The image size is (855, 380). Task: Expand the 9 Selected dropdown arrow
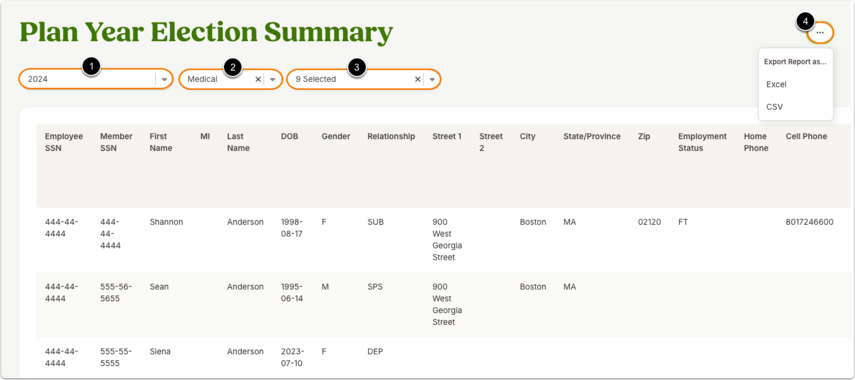coord(432,79)
